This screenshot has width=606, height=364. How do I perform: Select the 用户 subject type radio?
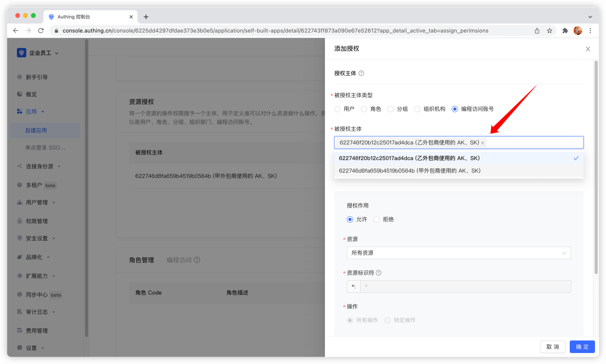337,109
